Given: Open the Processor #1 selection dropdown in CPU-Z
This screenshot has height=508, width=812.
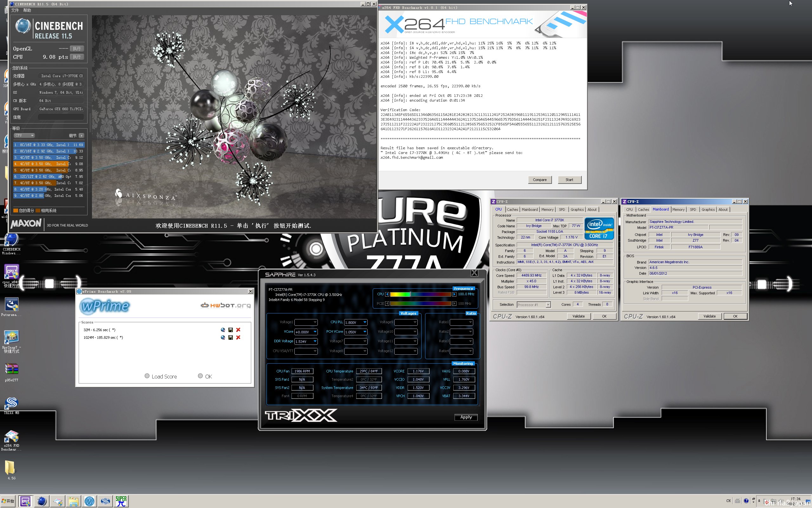Looking at the screenshot, I should pyautogui.click(x=534, y=305).
